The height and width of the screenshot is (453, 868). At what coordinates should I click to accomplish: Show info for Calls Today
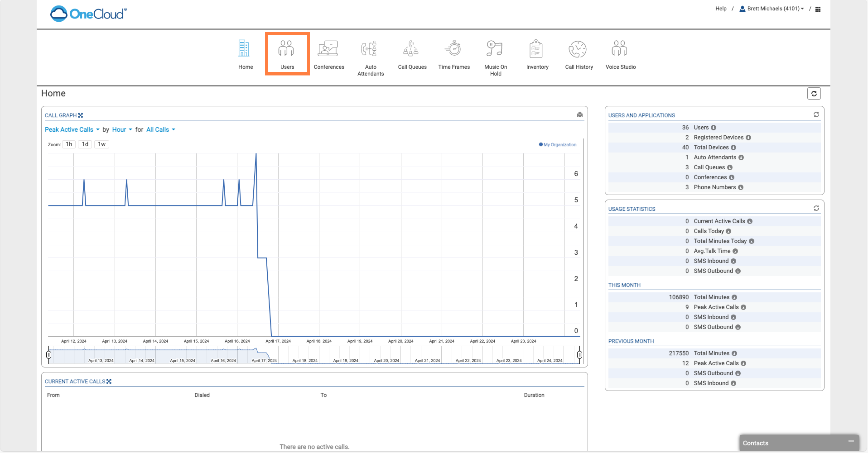[x=729, y=231]
